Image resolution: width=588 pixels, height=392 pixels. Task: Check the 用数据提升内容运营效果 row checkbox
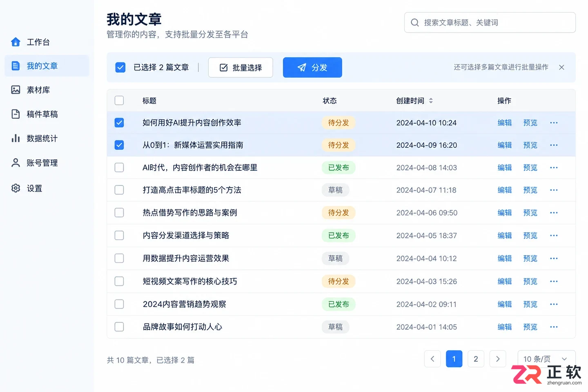point(119,258)
